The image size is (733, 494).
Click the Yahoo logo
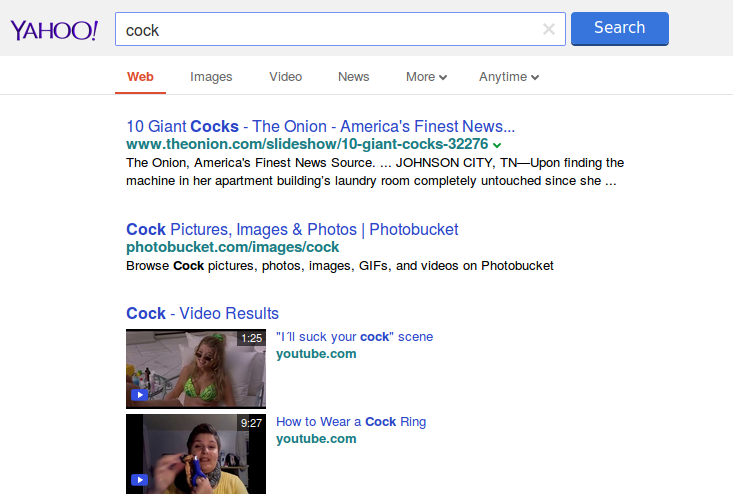click(x=54, y=30)
